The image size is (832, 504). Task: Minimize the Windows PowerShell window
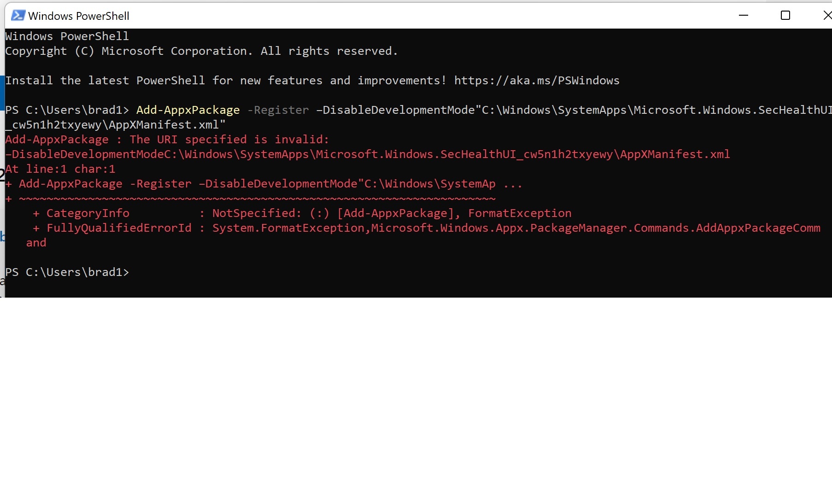click(x=744, y=16)
